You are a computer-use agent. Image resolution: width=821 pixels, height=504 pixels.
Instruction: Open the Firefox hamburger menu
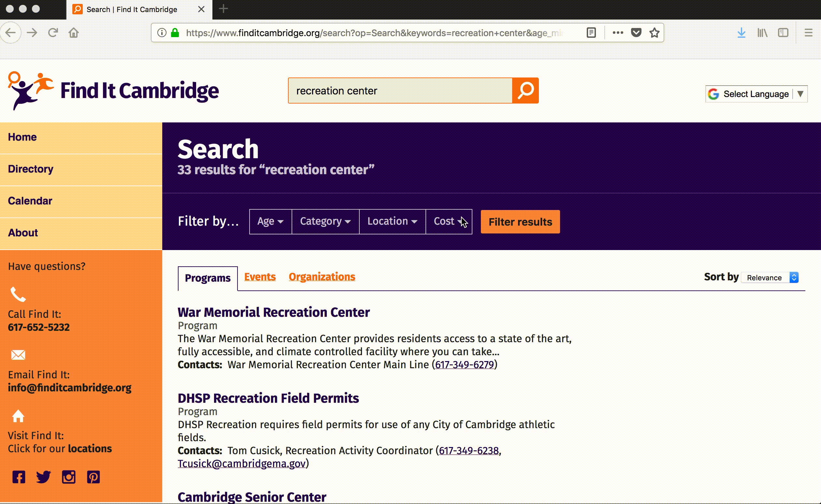pyautogui.click(x=808, y=33)
